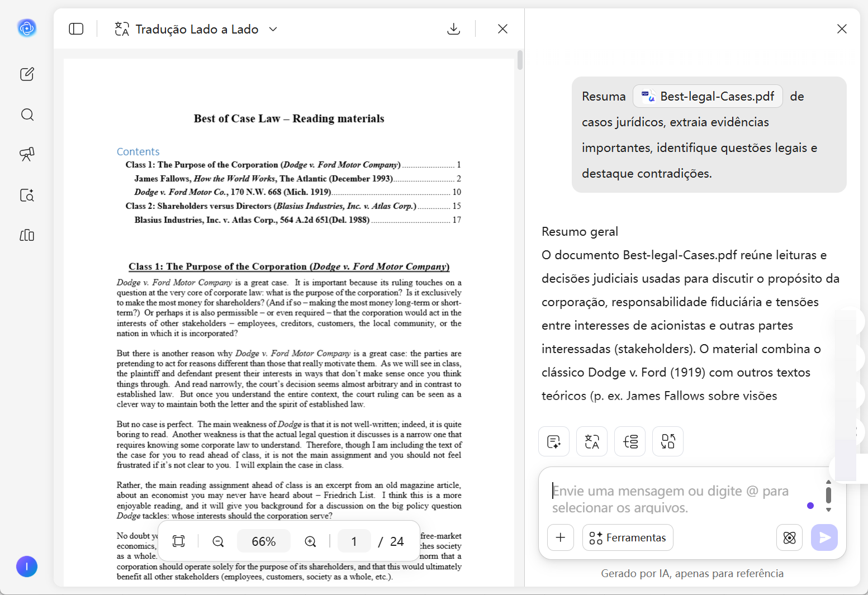The width and height of the screenshot is (868, 595).
Task: Open the Ferramentas tools button
Action: click(628, 537)
